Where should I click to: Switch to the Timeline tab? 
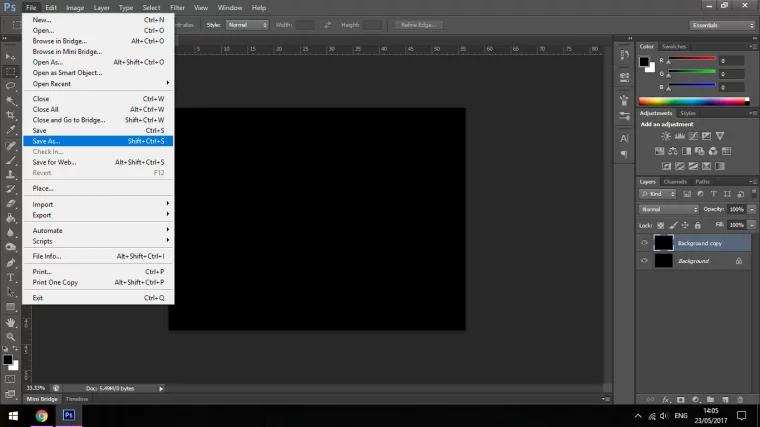77,399
